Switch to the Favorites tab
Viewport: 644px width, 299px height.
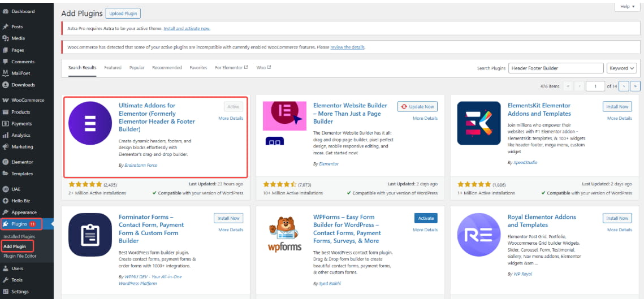click(198, 68)
